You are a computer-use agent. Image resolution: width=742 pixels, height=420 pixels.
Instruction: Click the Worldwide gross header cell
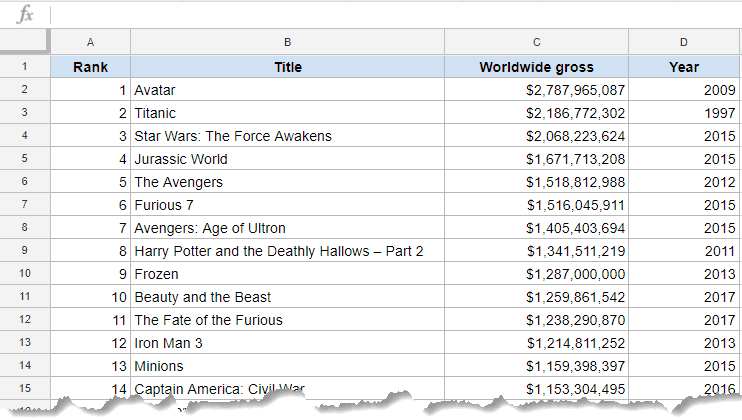click(536, 67)
